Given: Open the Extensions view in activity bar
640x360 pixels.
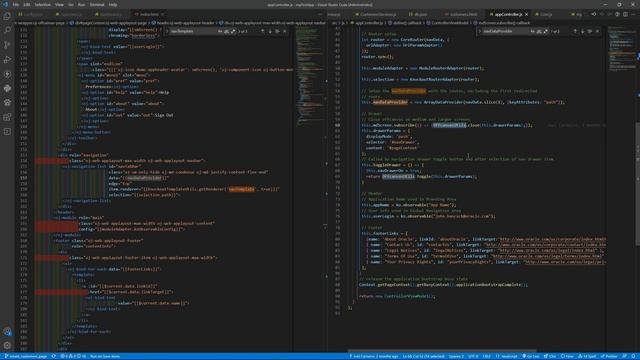Looking at the screenshot, I should (x=7, y=117).
